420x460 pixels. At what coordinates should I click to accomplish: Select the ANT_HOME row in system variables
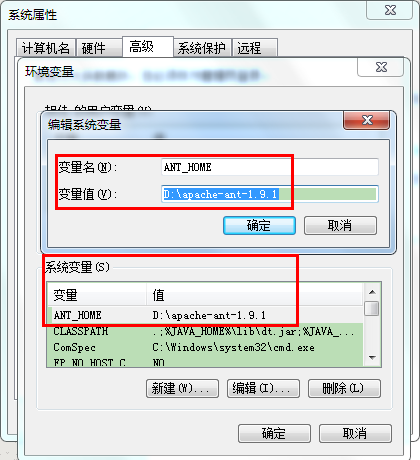(205, 315)
